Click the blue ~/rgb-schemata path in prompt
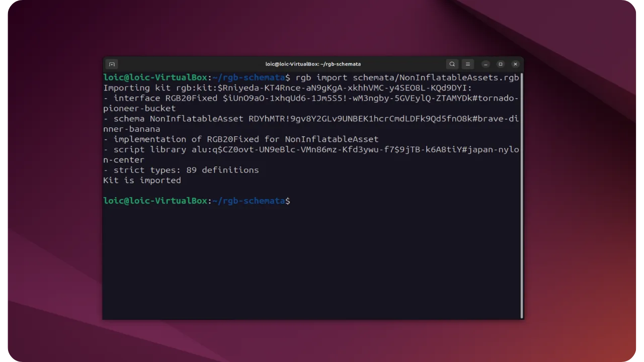This screenshot has width=644, height=362. [249, 201]
